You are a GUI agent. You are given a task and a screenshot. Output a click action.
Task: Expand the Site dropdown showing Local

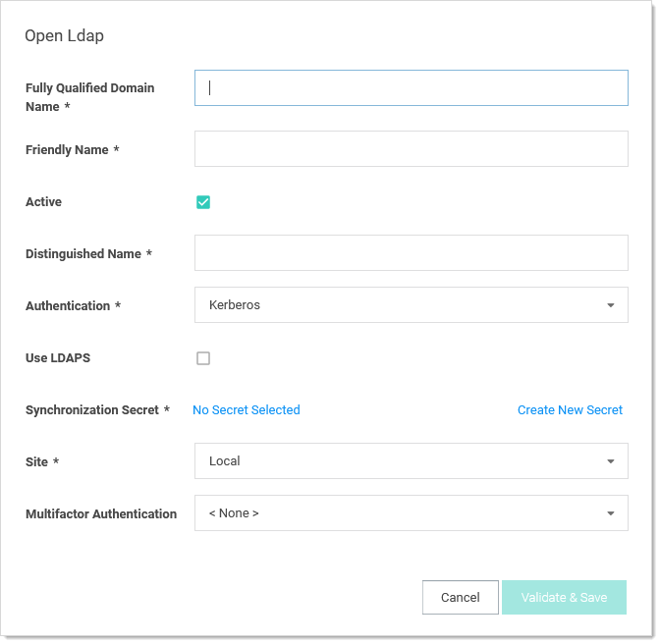click(x=412, y=461)
